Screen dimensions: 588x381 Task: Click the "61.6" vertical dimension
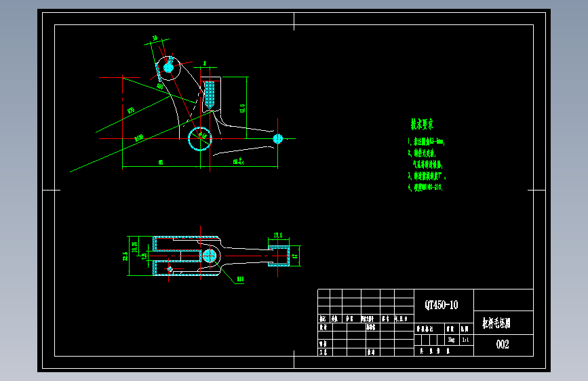pyautogui.click(x=242, y=108)
